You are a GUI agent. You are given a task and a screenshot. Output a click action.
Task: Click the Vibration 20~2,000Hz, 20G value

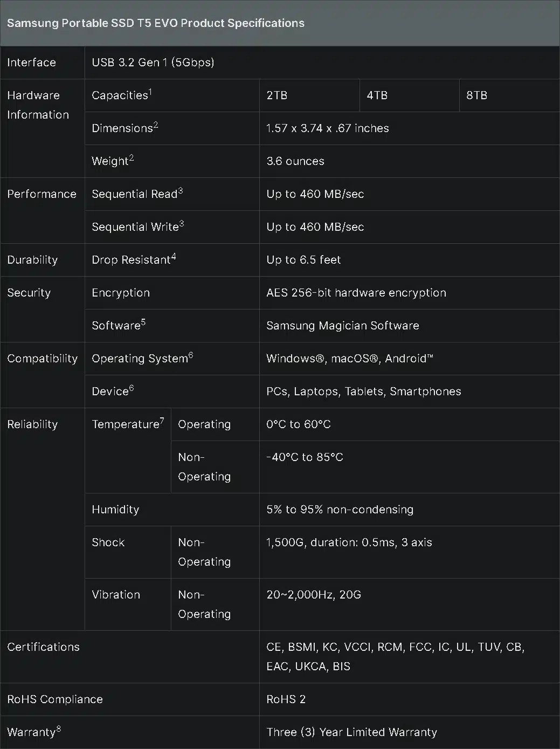pyautogui.click(x=314, y=595)
